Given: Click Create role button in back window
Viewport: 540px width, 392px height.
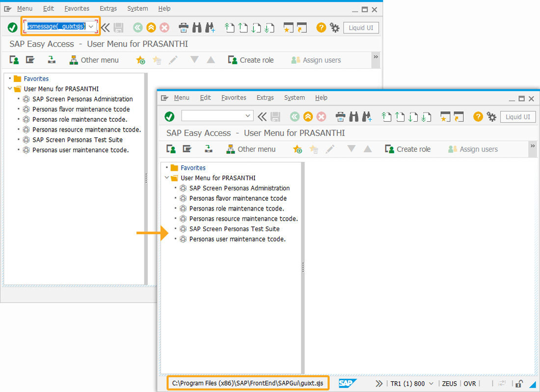Looking at the screenshot, I should tap(251, 60).
